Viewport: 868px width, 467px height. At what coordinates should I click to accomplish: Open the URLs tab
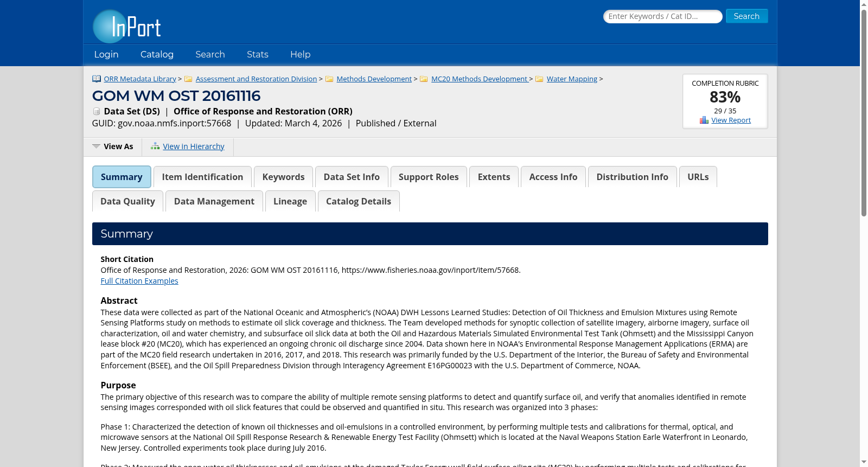coord(698,177)
